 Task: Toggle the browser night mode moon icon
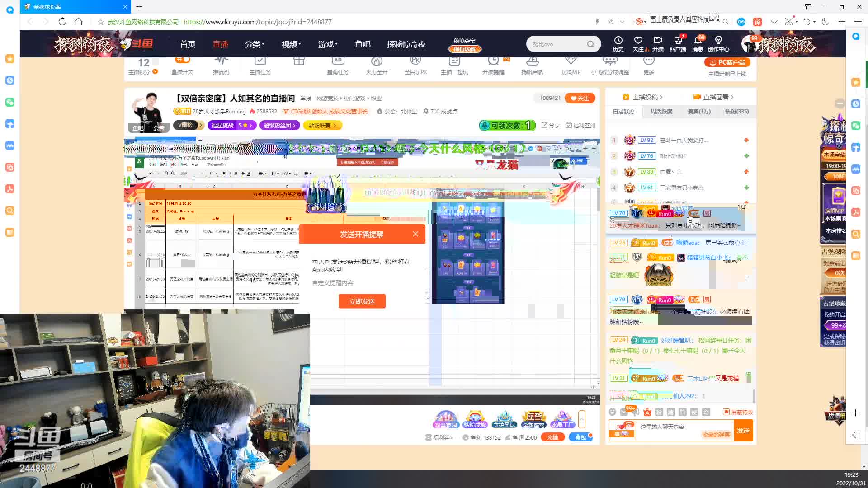[x=825, y=22]
